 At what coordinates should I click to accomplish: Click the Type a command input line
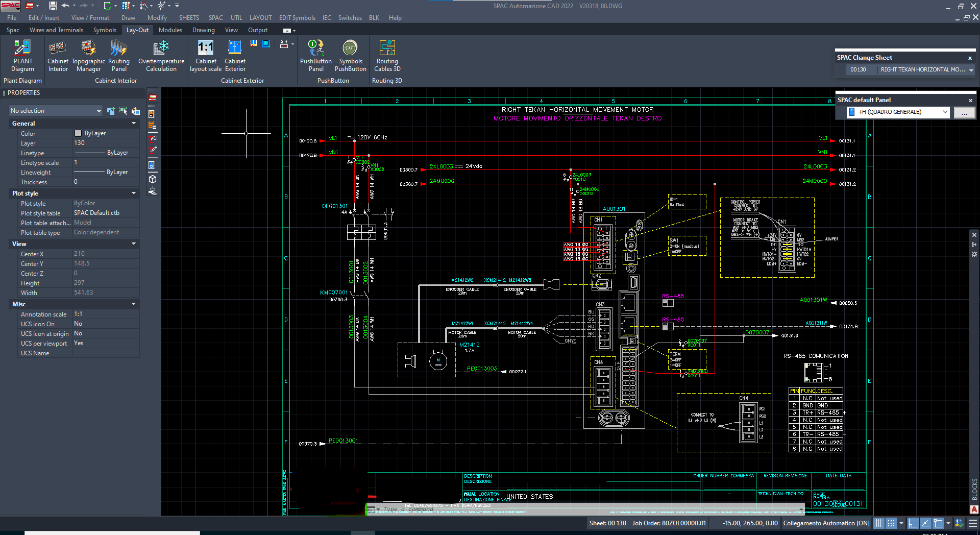tap(587, 509)
